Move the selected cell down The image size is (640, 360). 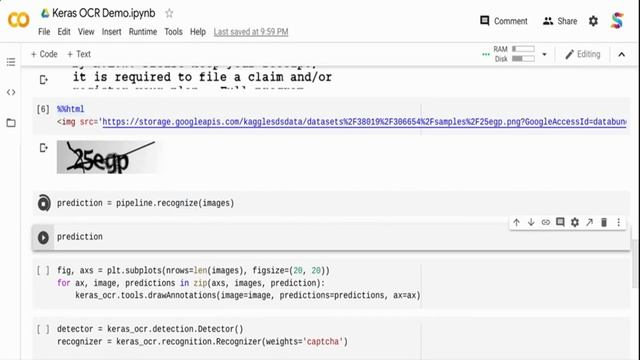(x=531, y=222)
